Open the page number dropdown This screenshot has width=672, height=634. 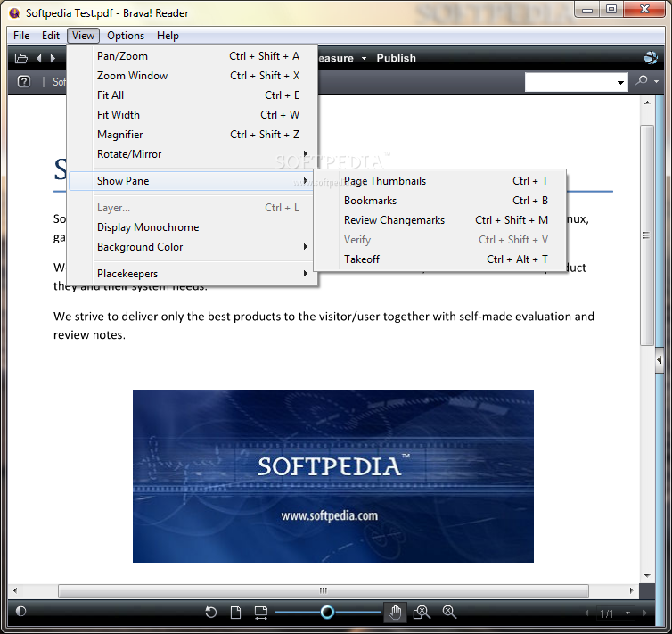click(627, 613)
